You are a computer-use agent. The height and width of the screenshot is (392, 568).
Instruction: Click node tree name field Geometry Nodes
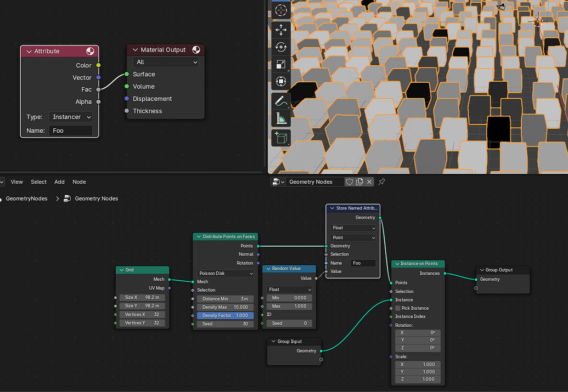pyautogui.click(x=314, y=181)
